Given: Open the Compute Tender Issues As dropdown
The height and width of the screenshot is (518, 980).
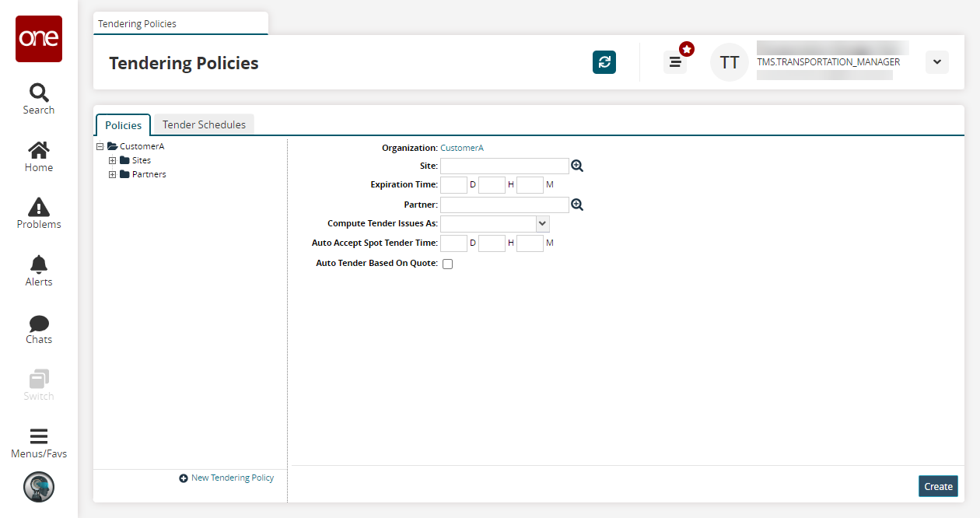Looking at the screenshot, I should [543, 224].
